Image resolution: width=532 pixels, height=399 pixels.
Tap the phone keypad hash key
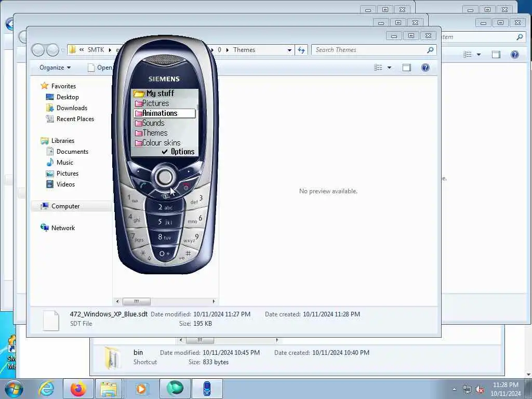click(x=187, y=255)
